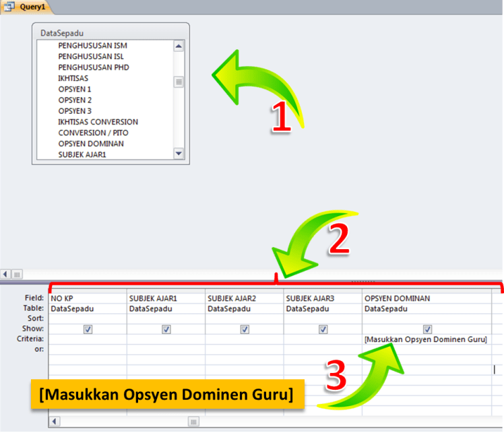Click the design grid horizontal scrollbar thumb
This screenshot has width=504, height=437.
pos(193,422)
